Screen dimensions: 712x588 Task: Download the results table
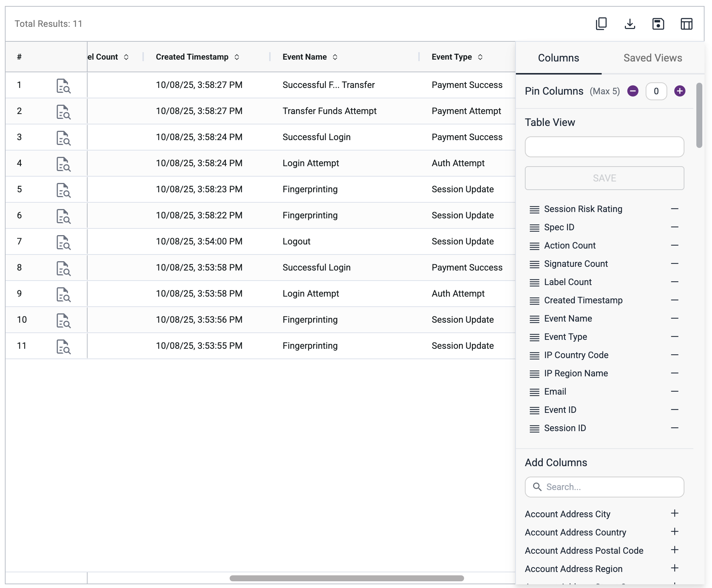click(630, 24)
